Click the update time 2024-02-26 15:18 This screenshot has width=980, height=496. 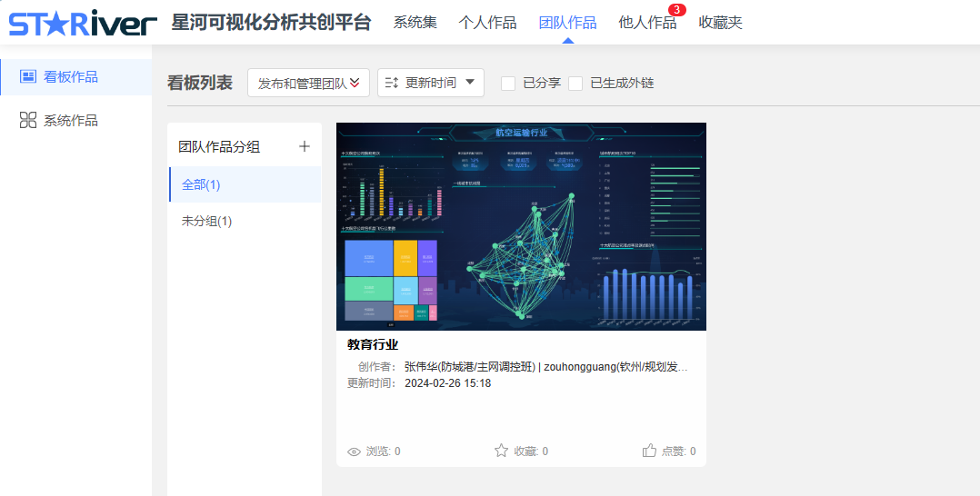(447, 383)
